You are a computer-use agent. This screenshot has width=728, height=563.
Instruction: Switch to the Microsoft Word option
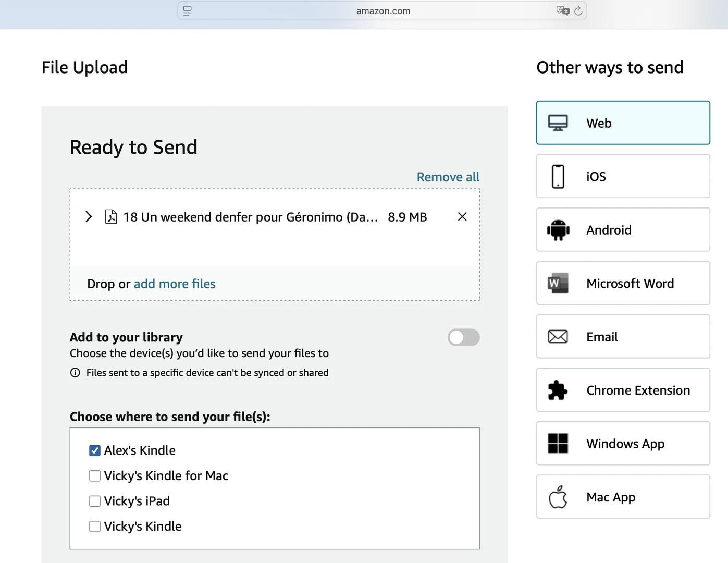click(623, 283)
